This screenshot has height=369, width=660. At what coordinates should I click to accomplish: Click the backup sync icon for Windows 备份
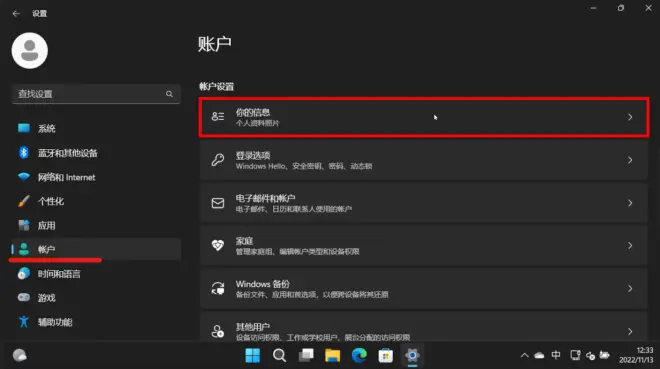tap(218, 289)
